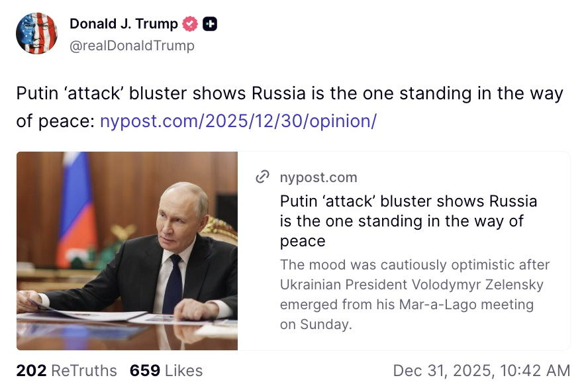Click the papers on the desk in photo
584x392 pixels.
[86, 317]
